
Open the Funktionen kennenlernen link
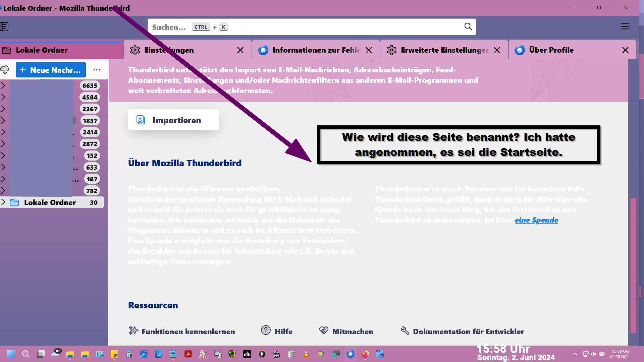pyautogui.click(x=188, y=331)
